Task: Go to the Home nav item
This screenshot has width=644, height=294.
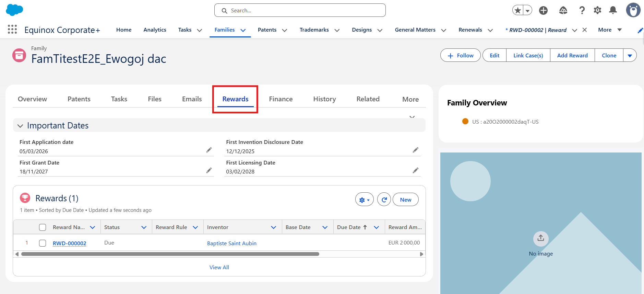Action: [x=124, y=30]
